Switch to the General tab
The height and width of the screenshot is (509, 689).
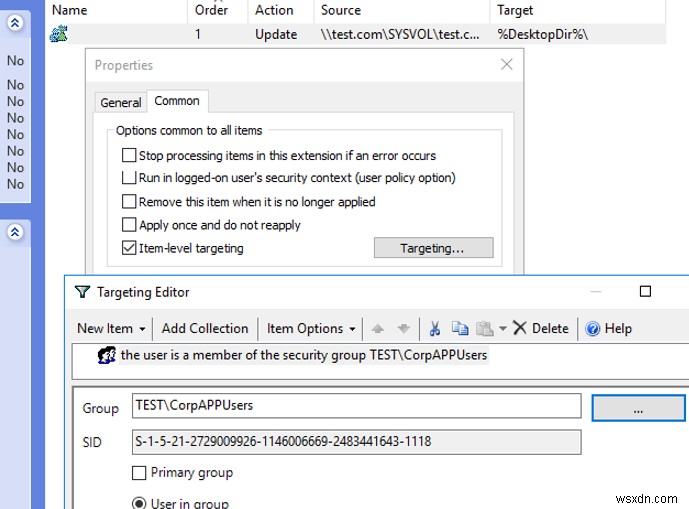coord(120,102)
